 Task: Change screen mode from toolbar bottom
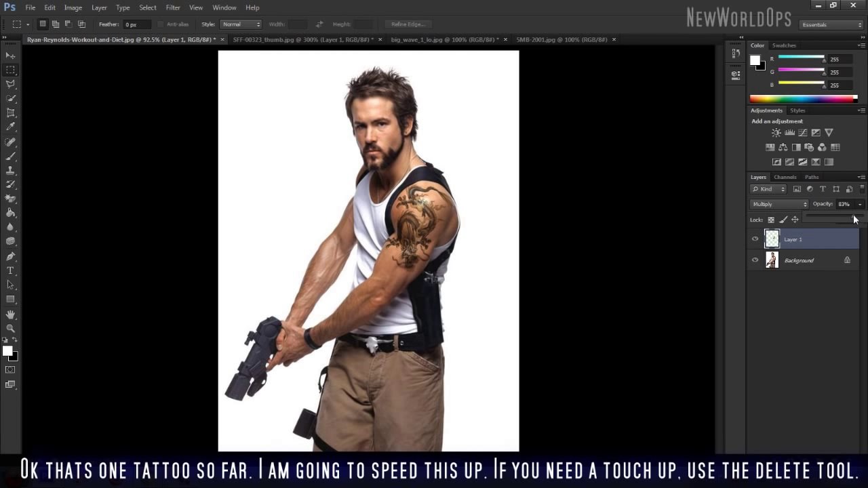(10, 384)
